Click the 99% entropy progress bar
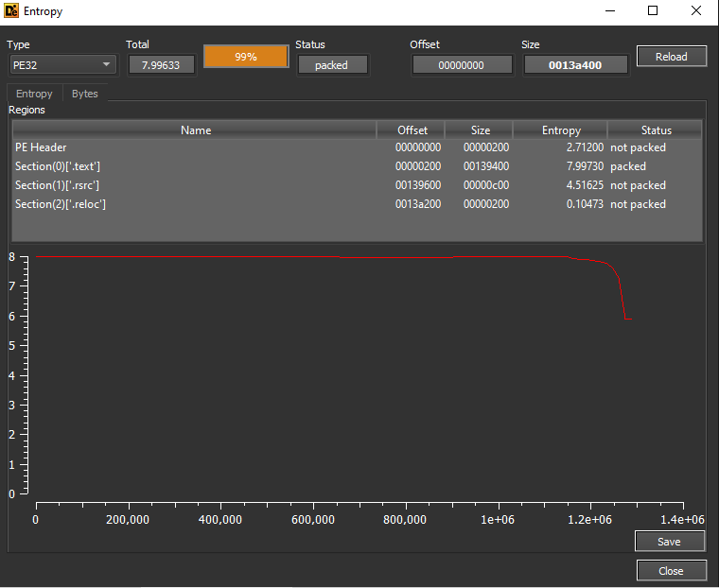The image size is (719, 588). pyautogui.click(x=246, y=57)
